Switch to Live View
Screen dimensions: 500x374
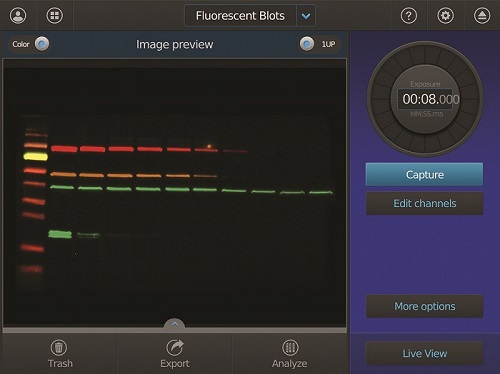click(424, 353)
